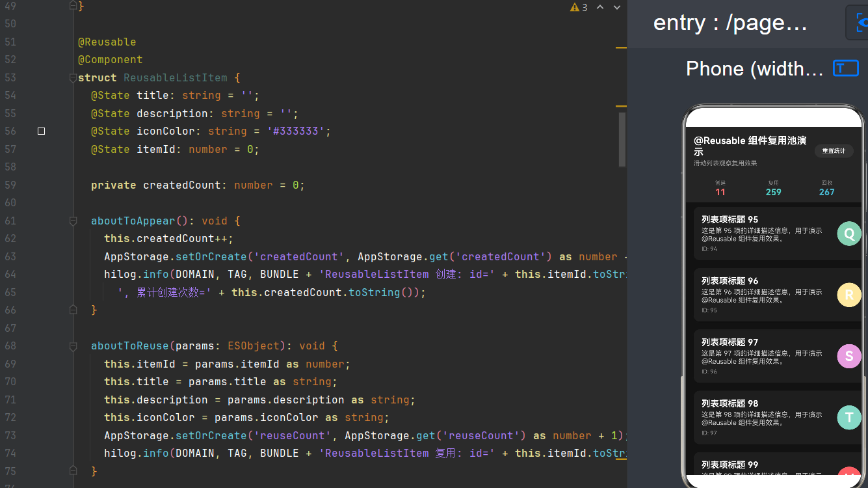Tap the teal T avatar on item 98
Image resolution: width=868 pixels, height=488 pixels.
(848, 418)
